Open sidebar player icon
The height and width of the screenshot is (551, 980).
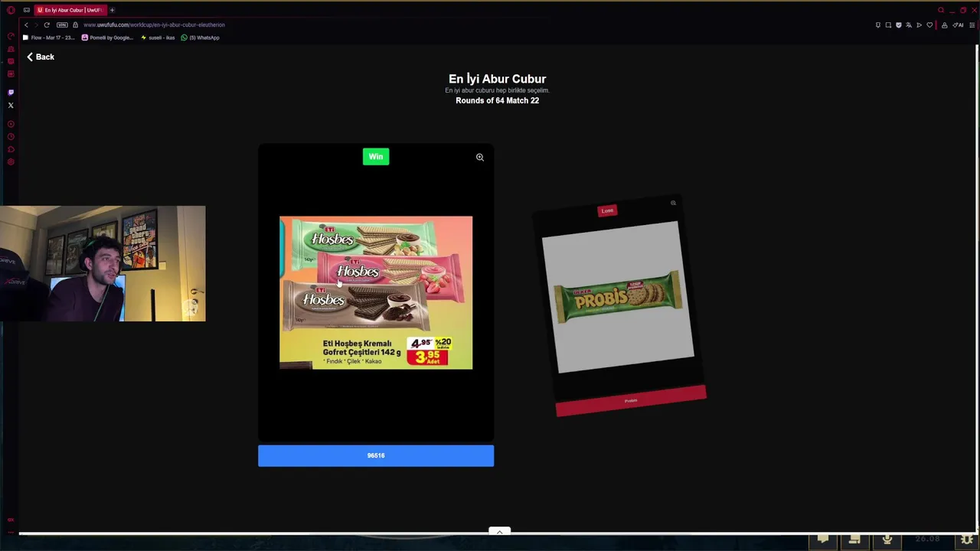(x=11, y=124)
